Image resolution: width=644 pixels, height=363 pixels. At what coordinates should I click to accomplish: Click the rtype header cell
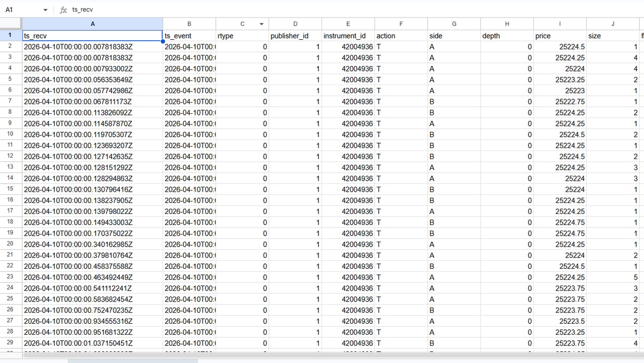click(243, 36)
